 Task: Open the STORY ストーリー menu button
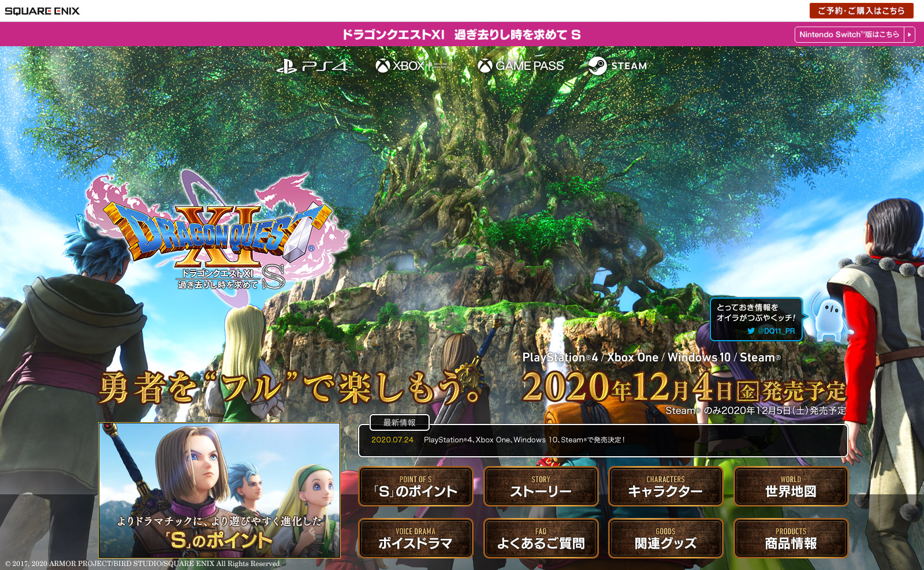[x=541, y=486]
